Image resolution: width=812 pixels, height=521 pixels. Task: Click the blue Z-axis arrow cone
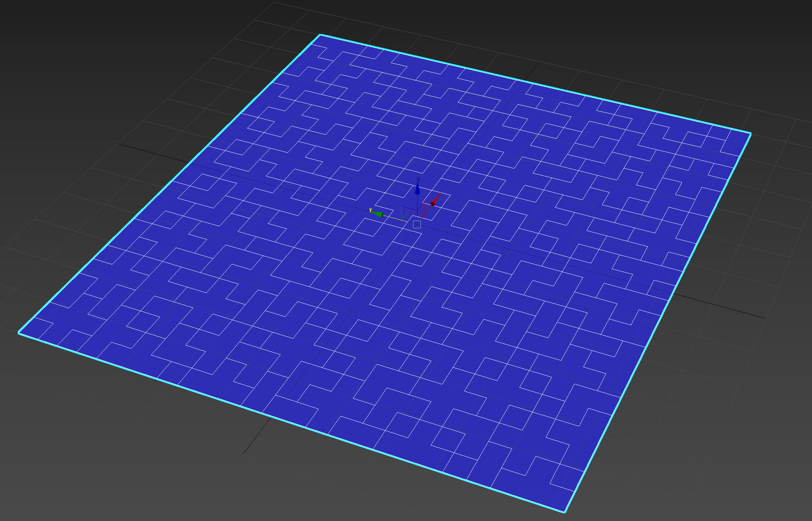(x=417, y=190)
